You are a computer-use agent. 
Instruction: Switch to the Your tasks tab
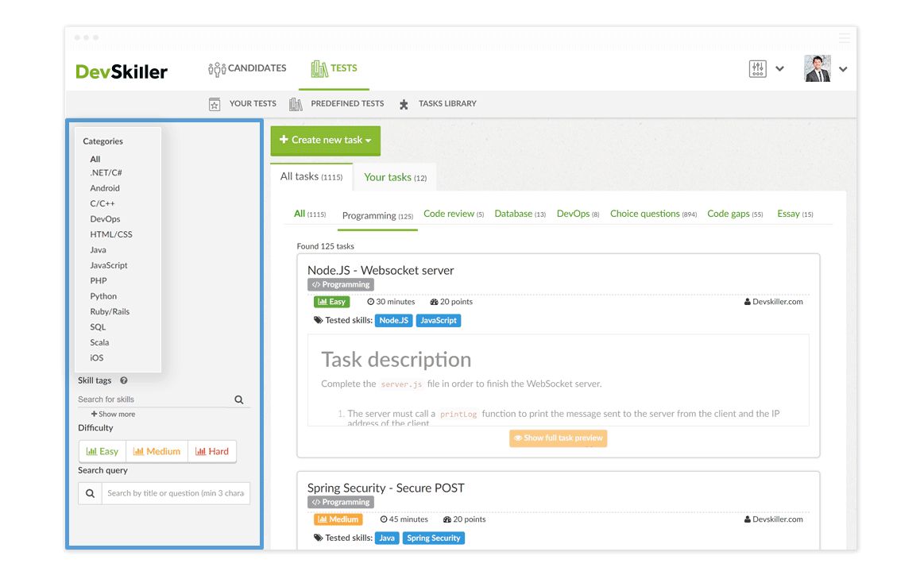394,177
